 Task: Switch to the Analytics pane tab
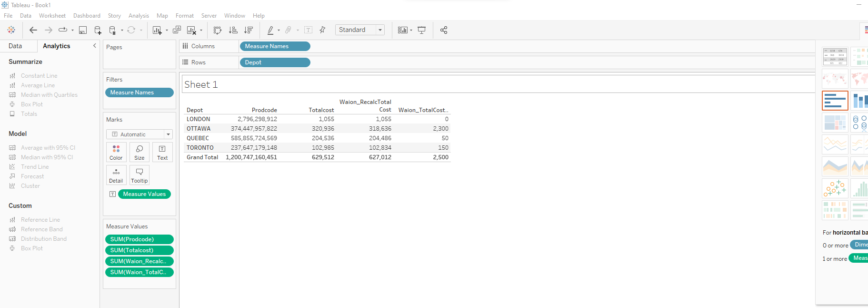tap(56, 46)
